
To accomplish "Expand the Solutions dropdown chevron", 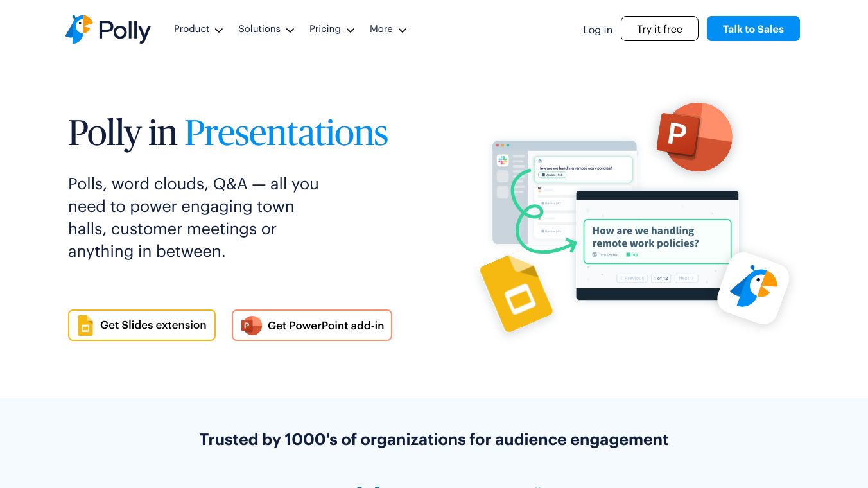I will coord(290,30).
